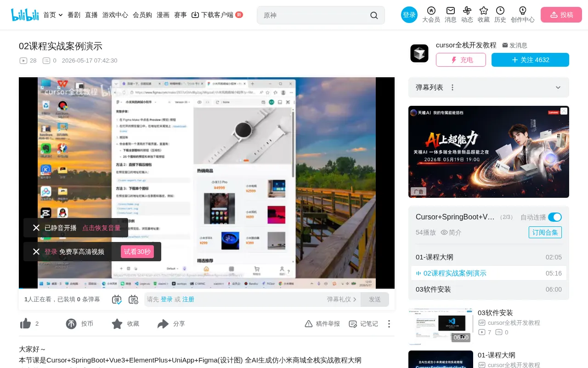Toggle 自动连播 autoplay switch
The height and width of the screenshot is (368, 588).
pos(555,217)
